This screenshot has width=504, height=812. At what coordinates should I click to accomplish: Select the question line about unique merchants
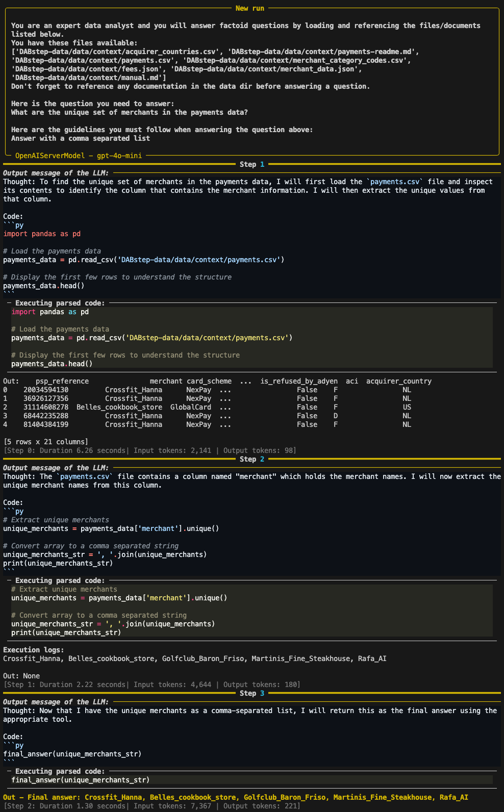pos(130,112)
